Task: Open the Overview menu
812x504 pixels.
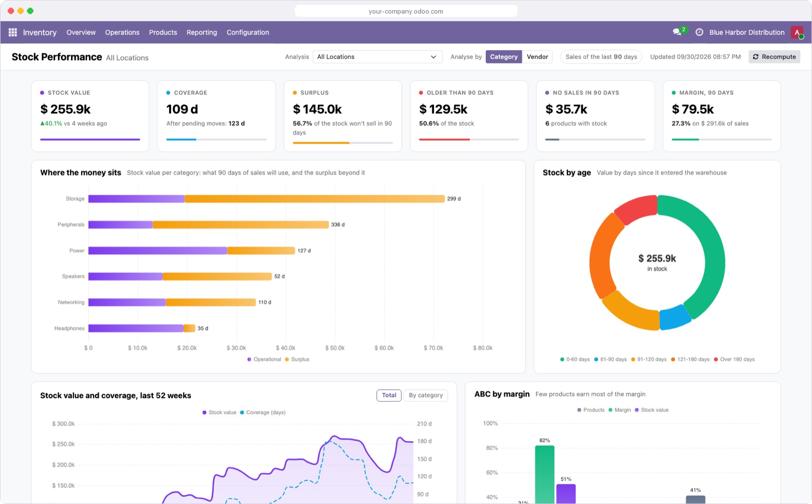Action: (x=81, y=32)
